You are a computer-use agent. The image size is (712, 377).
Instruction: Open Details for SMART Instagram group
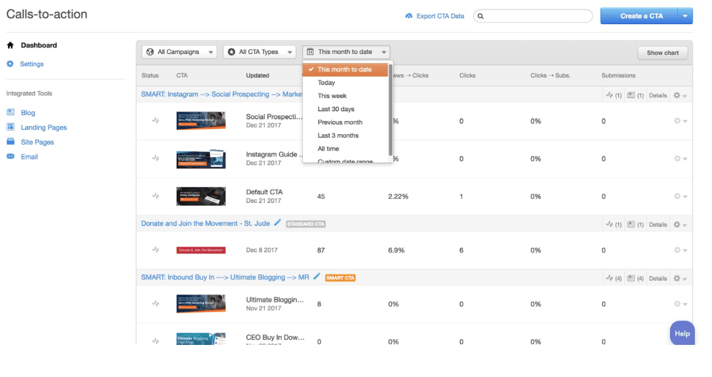pyautogui.click(x=658, y=95)
